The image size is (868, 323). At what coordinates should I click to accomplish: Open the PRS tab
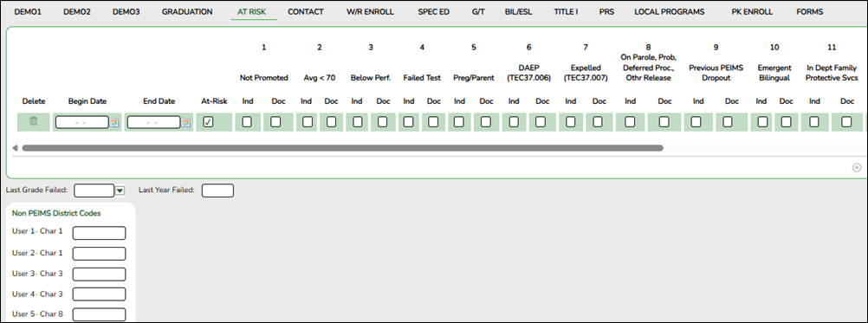point(606,11)
